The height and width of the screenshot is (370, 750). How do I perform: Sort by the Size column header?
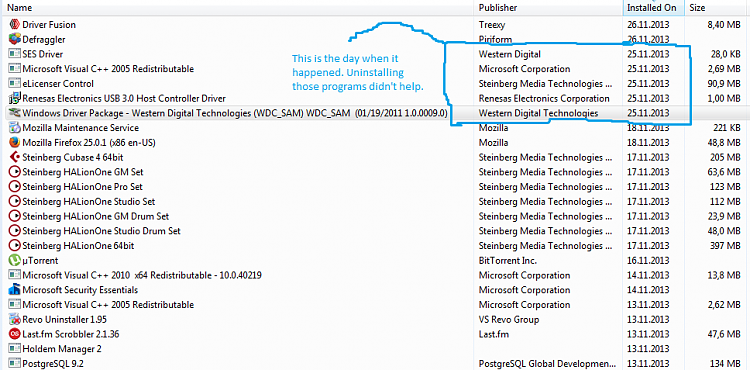point(717,8)
